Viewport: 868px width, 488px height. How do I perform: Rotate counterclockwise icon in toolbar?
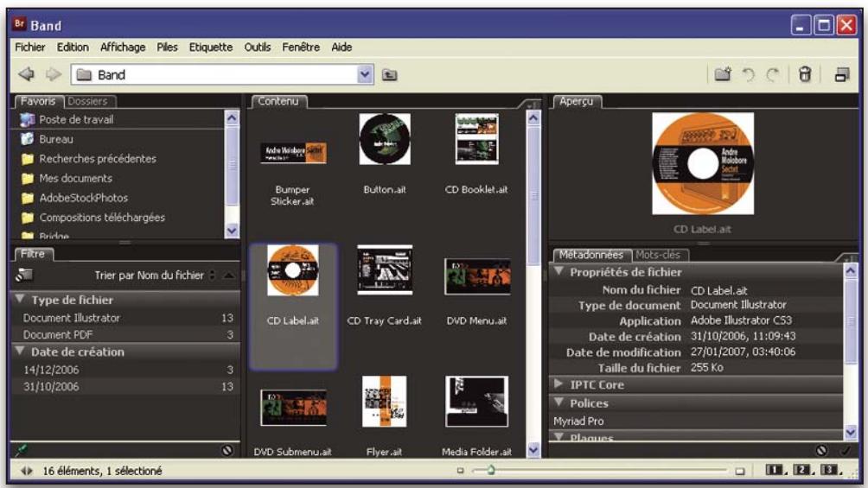tap(749, 74)
